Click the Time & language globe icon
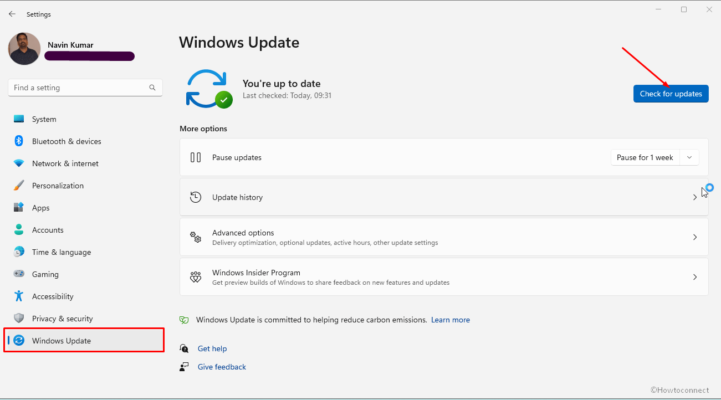The width and height of the screenshot is (721, 400). [x=19, y=251]
